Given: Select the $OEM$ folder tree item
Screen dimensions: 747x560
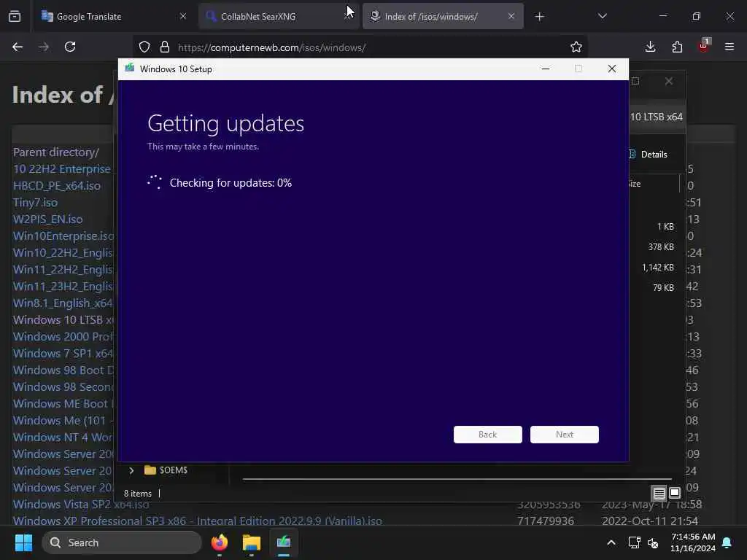Looking at the screenshot, I should coord(166,470).
